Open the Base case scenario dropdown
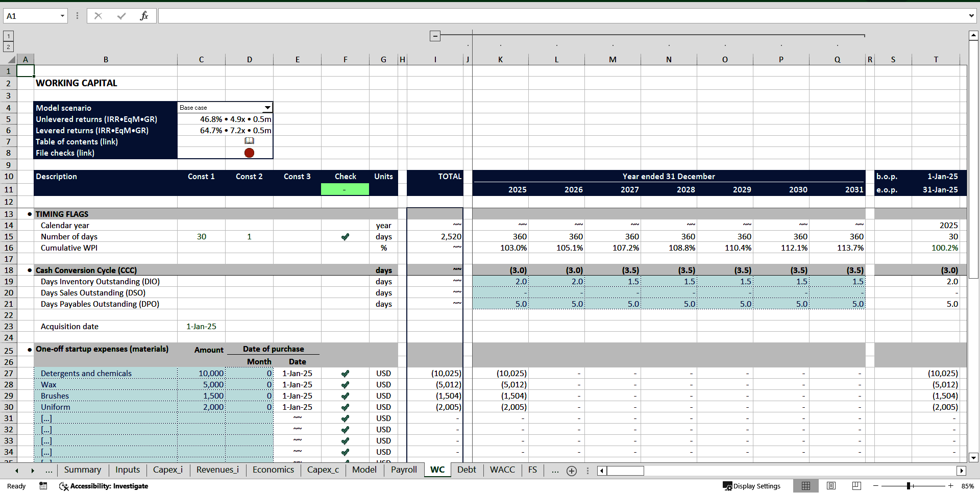The height and width of the screenshot is (493, 980). [x=267, y=108]
